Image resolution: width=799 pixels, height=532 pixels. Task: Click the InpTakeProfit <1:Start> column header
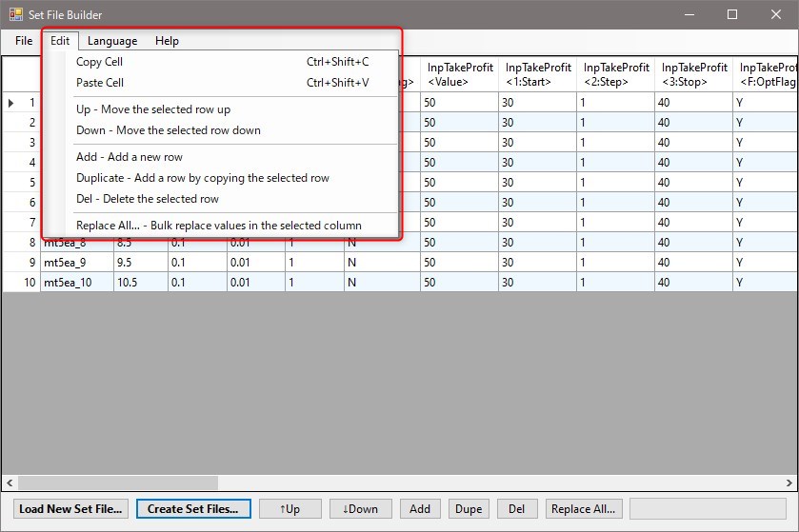pos(538,74)
